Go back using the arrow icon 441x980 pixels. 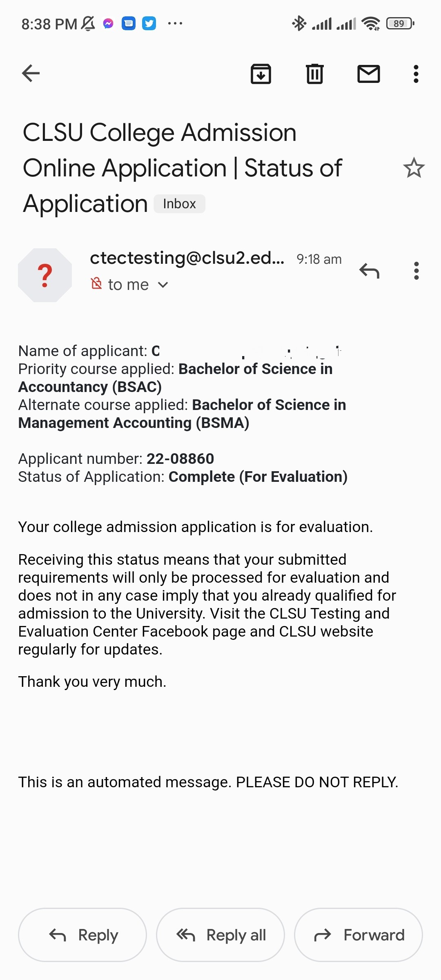pyautogui.click(x=31, y=73)
